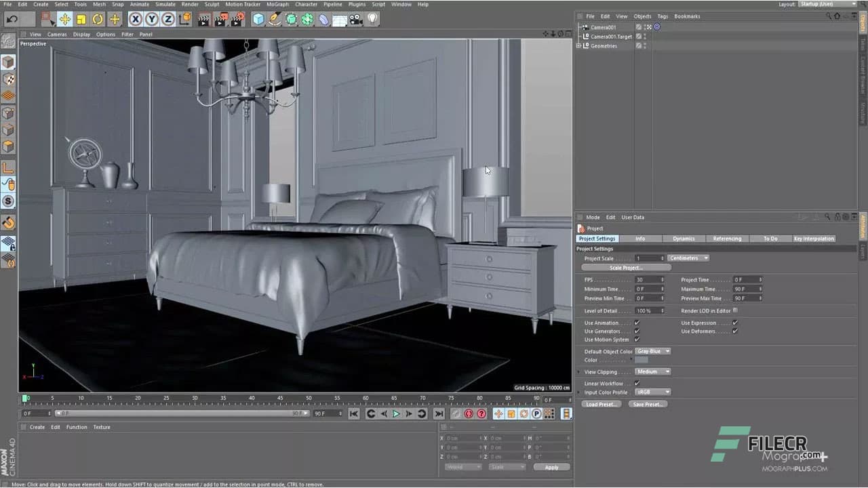Expand the View Clipping section
Viewport: 868px width, 488px height.
(x=578, y=372)
